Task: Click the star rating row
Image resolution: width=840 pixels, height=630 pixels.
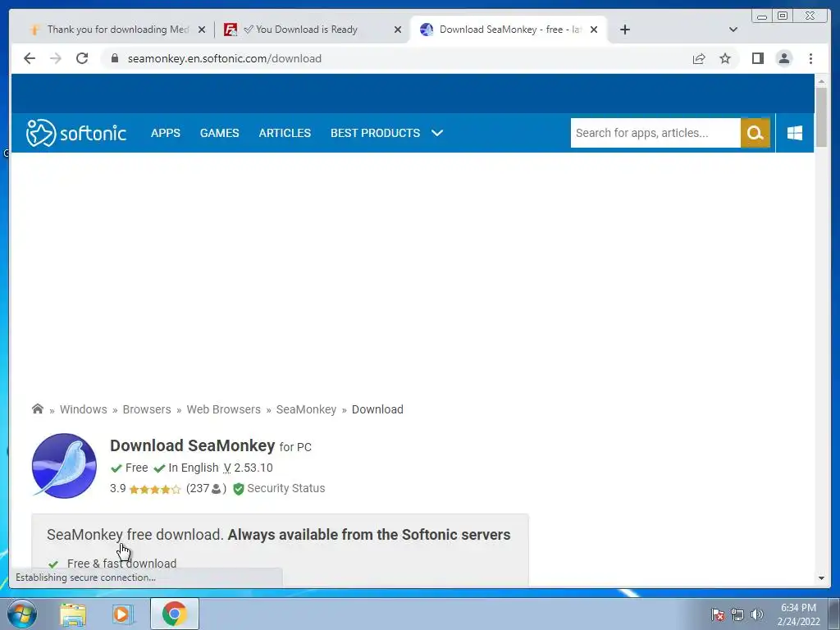Action: (155, 489)
